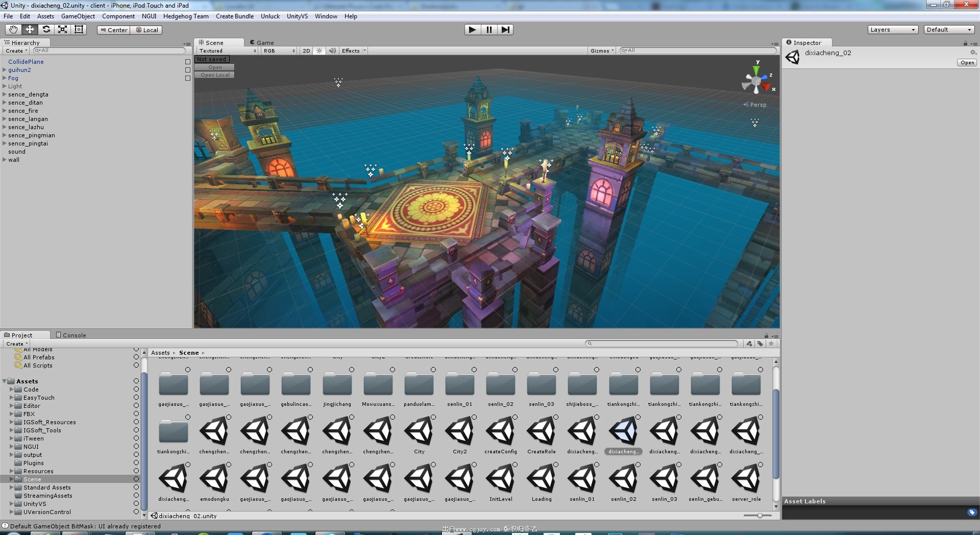Expand the NGUI assets folder
Viewport: 980px width, 535px height.
click(12, 447)
